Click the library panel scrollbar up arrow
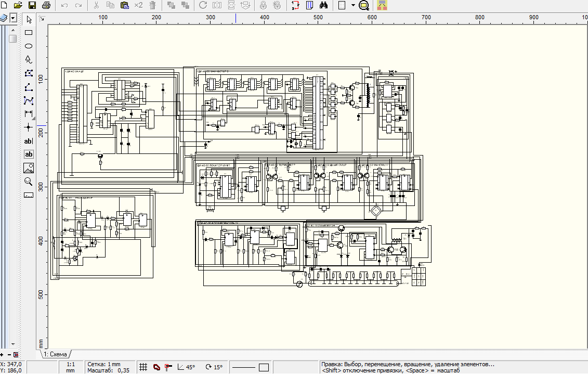This screenshot has width=588, height=374. pos(13,30)
